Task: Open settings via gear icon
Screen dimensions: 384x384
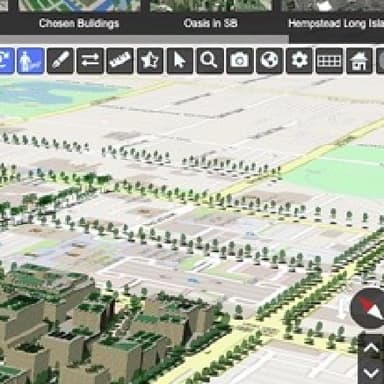Action: pyautogui.click(x=299, y=60)
